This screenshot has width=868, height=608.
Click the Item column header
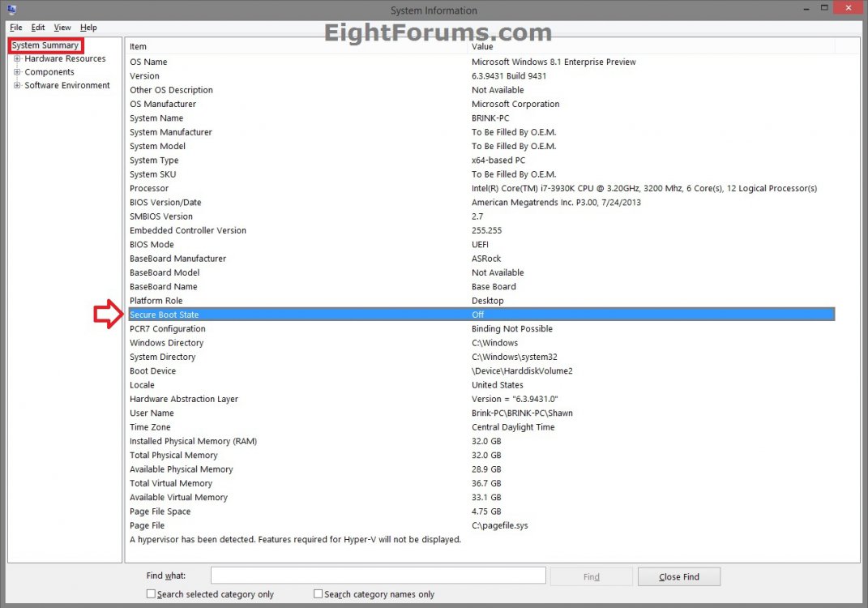pos(297,46)
